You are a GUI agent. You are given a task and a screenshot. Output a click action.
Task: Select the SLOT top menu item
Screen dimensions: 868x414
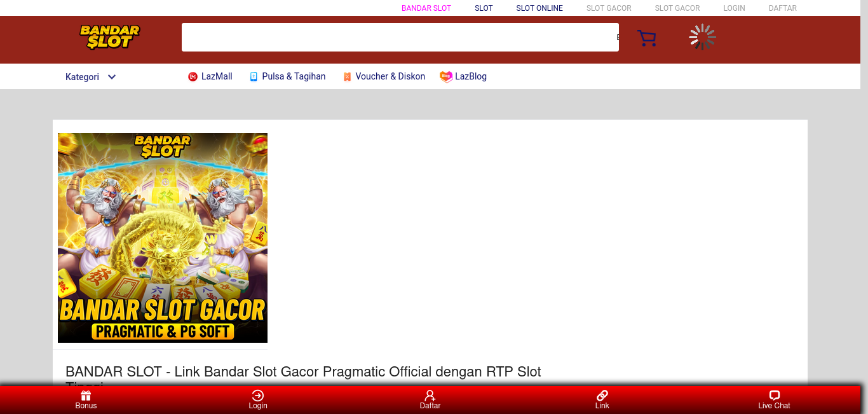coord(484,8)
